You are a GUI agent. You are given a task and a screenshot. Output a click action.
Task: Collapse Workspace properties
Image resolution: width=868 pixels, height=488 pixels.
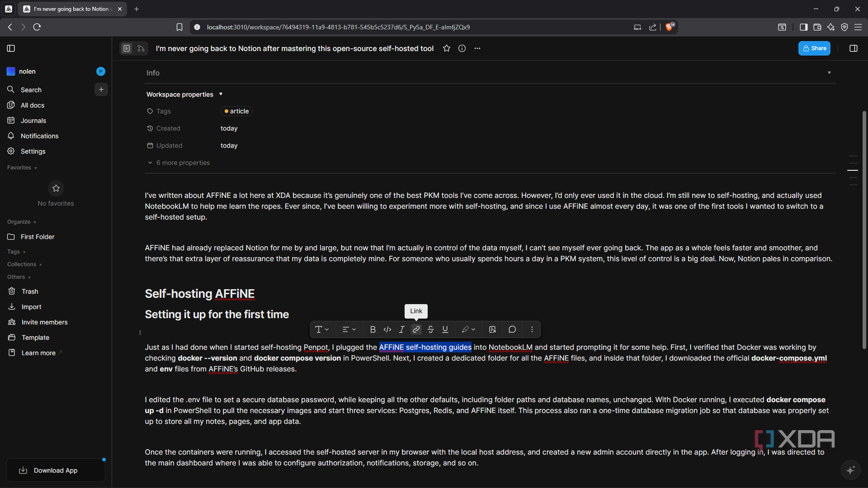[184, 95]
